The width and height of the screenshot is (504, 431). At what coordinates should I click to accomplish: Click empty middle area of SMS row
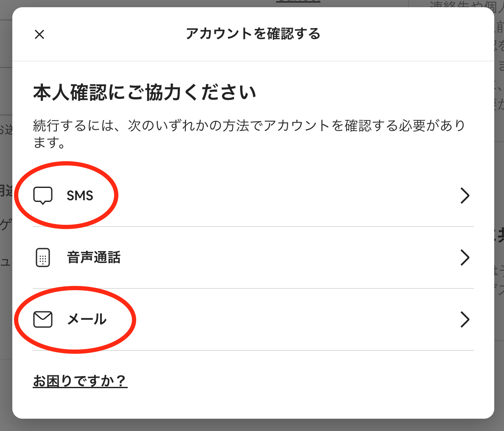(x=272, y=196)
